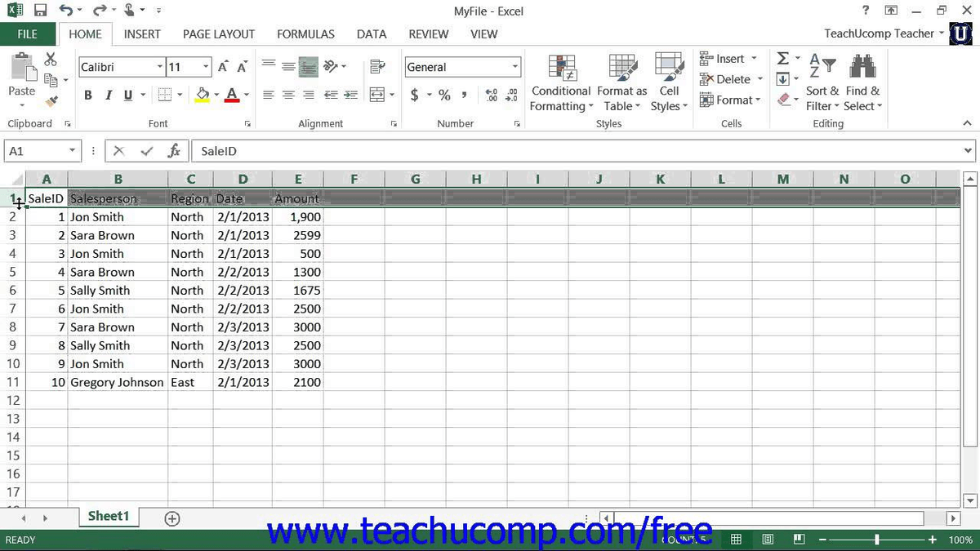Image resolution: width=980 pixels, height=551 pixels.
Task: Switch to the PAGE LAYOUT tab
Action: (x=219, y=34)
